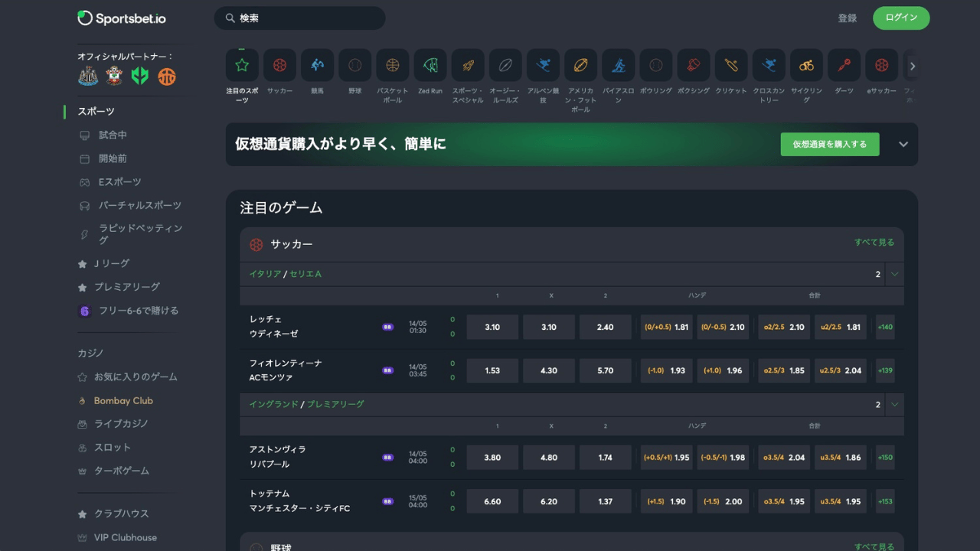Open the スポーツ・スペシャル rocket icon
Screen dimensions: 980x551
[x=468, y=65]
